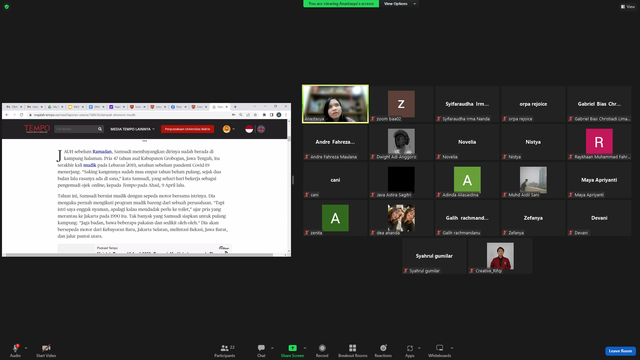Switch to the purple-icon browser tab

point(117,107)
